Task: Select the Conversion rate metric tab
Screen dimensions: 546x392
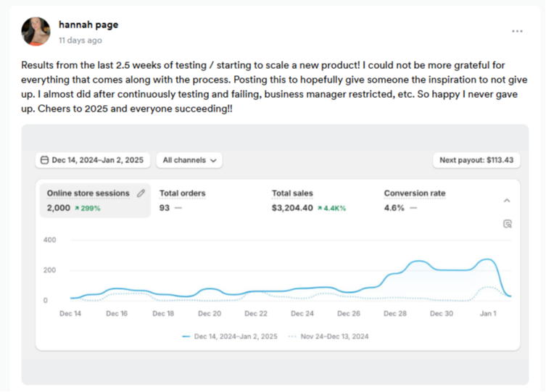Action: pyautogui.click(x=414, y=193)
